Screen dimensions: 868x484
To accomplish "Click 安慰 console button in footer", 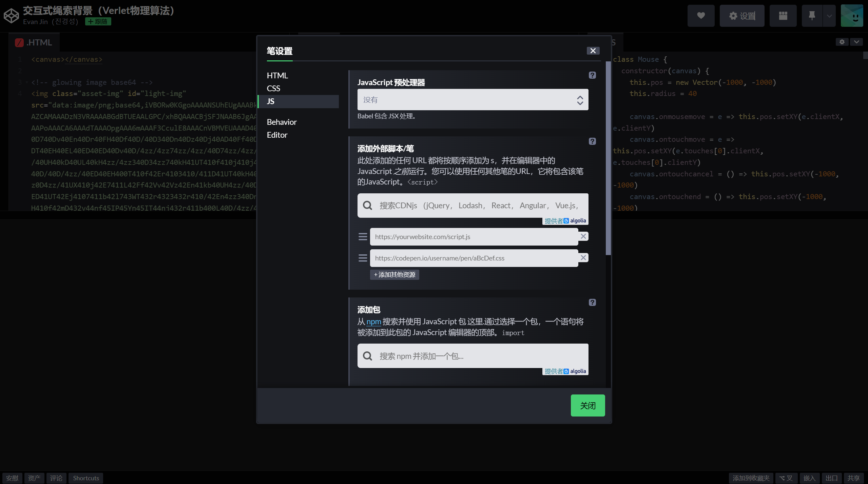I will click(x=12, y=478).
